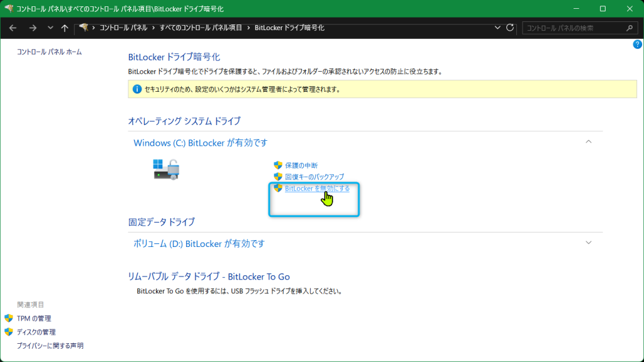
Task: Click the up one level arrow
Action: tap(64, 28)
